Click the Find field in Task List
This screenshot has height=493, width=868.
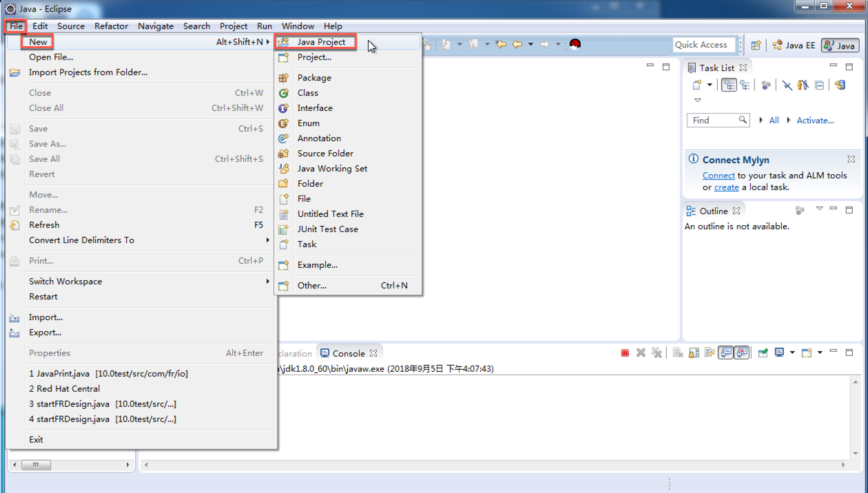click(718, 120)
